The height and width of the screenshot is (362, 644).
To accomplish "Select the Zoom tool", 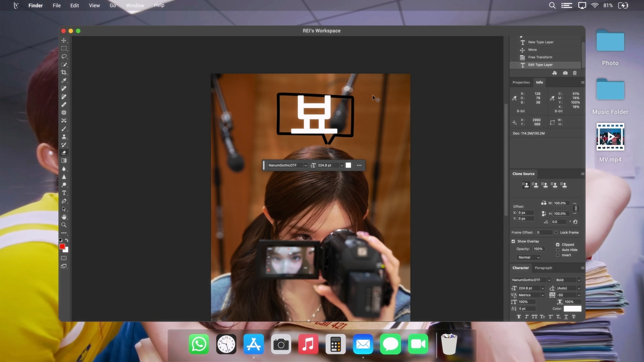I will tap(64, 225).
